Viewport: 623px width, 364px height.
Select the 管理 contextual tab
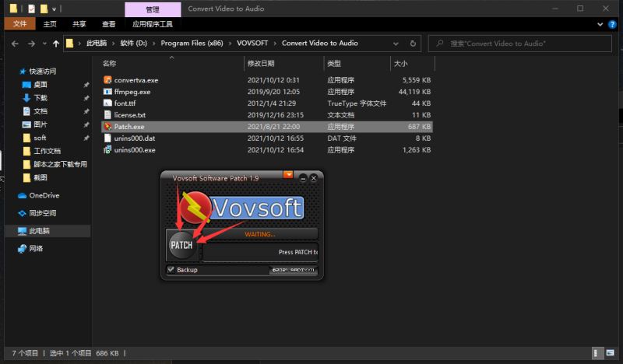tap(153, 9)
